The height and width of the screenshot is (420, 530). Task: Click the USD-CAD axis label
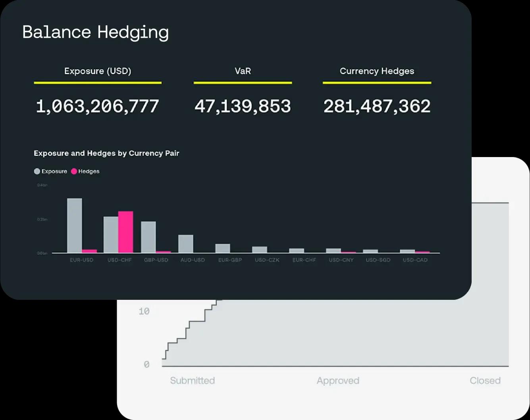pyautogui.click(x=415, y=260)
